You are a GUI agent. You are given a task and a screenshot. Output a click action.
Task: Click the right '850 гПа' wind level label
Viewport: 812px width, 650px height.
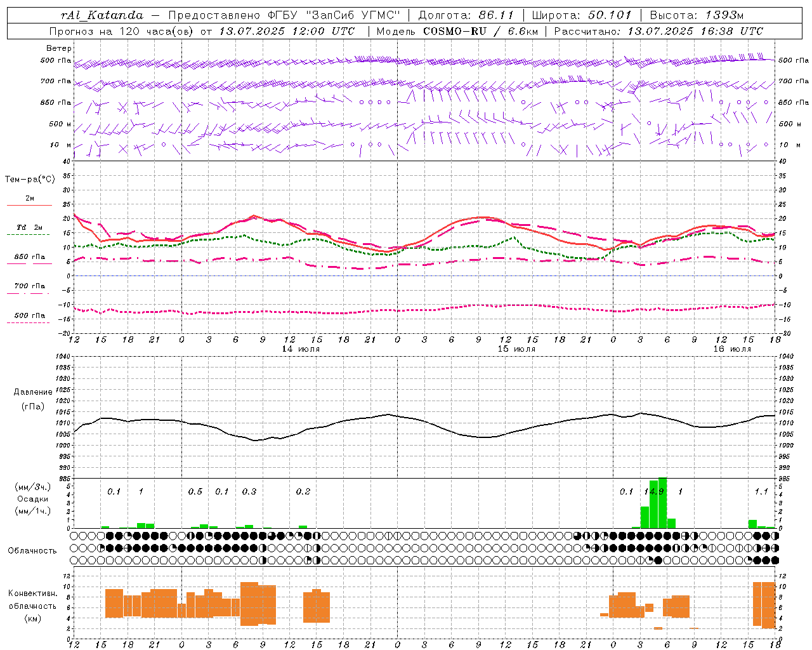pos(794,102)
